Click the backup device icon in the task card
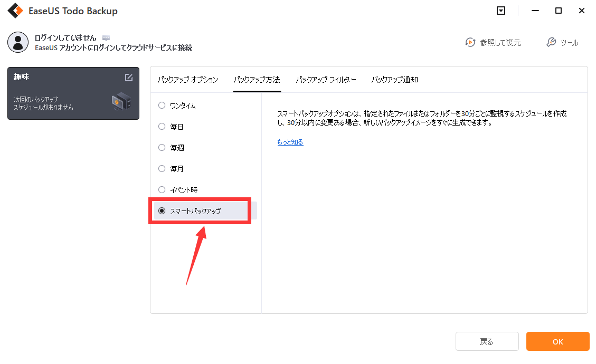This screenshot has width=596, height=364. [121, 101]
